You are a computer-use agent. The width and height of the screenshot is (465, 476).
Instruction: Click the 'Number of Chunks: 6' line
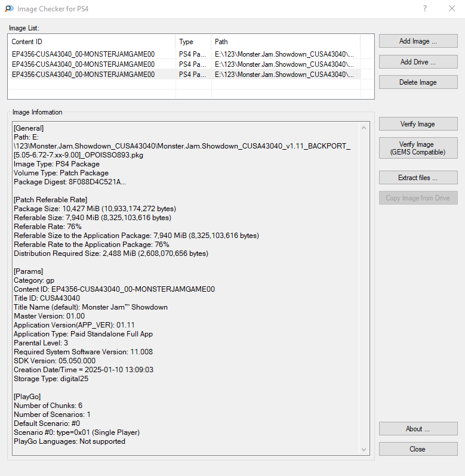48,406
